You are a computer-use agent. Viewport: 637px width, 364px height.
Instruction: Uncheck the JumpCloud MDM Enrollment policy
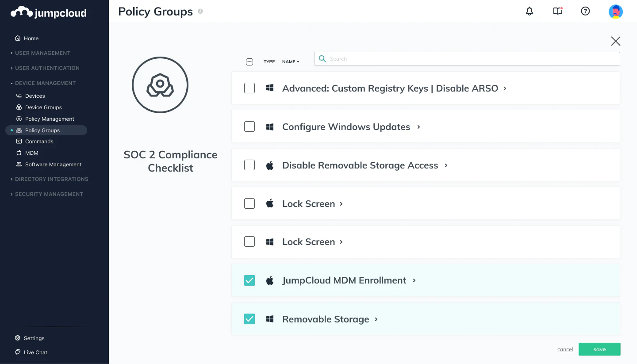click(249, 280)
